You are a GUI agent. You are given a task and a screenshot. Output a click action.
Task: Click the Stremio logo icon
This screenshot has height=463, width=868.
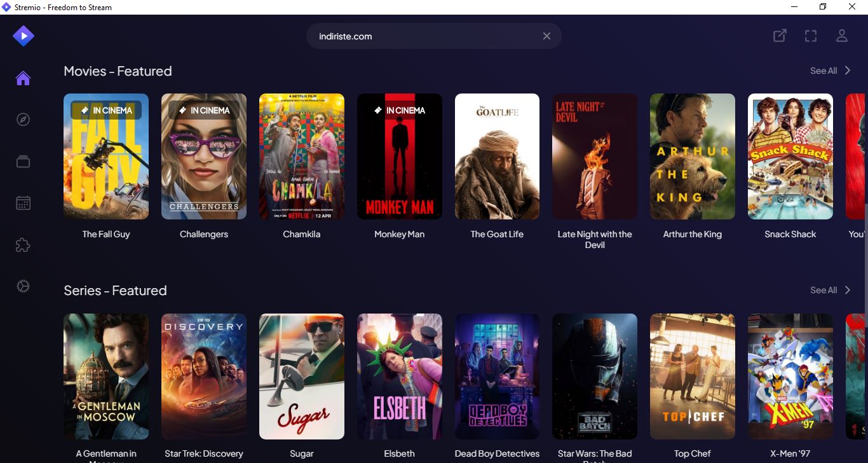[x=24, y=36]
